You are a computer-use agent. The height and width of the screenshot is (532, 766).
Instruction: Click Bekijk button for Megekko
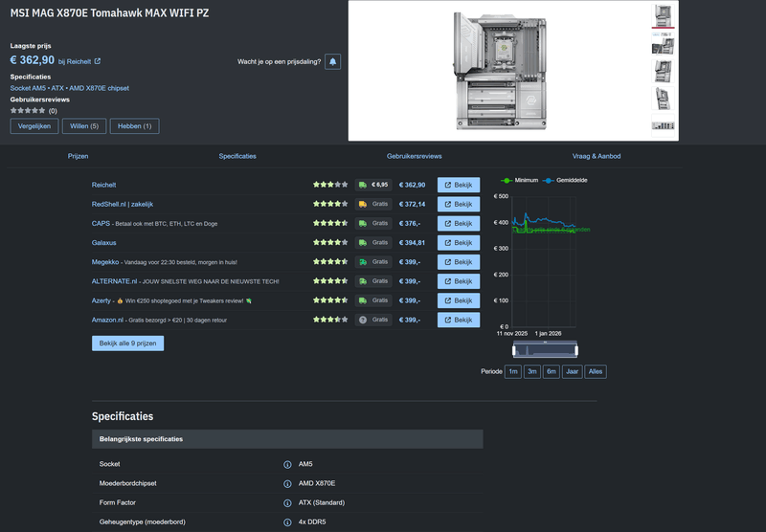coord(459,262)
